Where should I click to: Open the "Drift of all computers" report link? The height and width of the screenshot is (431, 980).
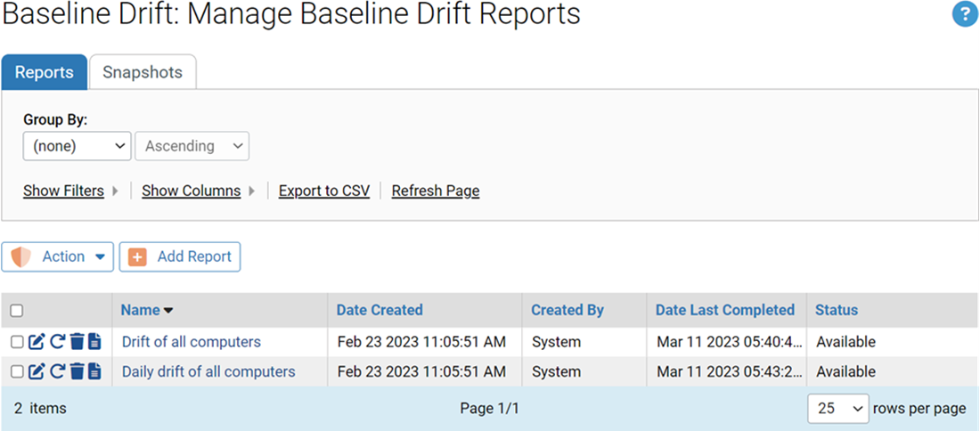[192, 342]
